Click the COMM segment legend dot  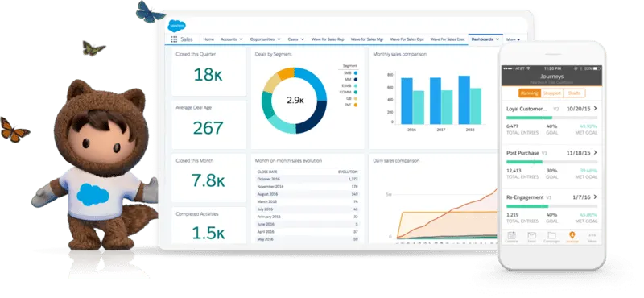355,92
